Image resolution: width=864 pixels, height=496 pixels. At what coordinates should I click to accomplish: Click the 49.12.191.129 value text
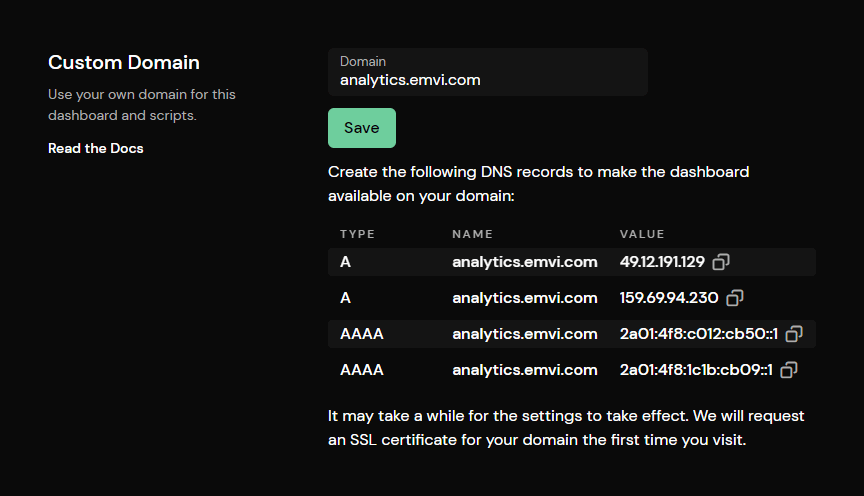pos(662,262)
